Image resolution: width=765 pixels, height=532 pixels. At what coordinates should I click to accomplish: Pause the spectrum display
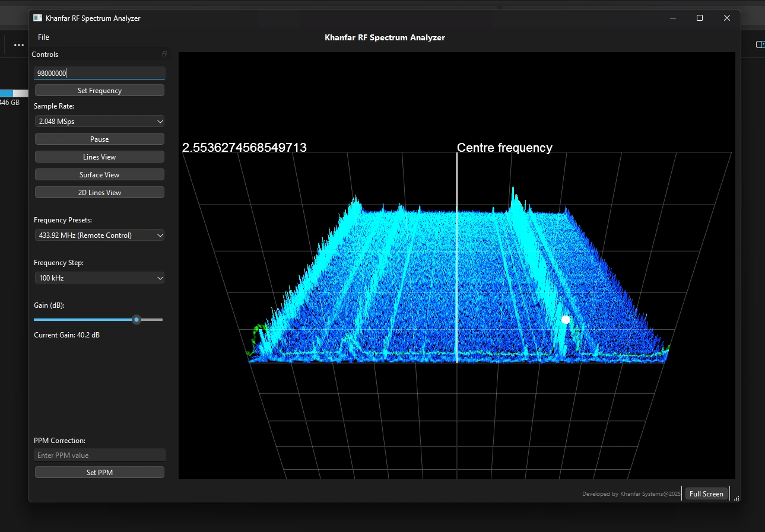99,139
